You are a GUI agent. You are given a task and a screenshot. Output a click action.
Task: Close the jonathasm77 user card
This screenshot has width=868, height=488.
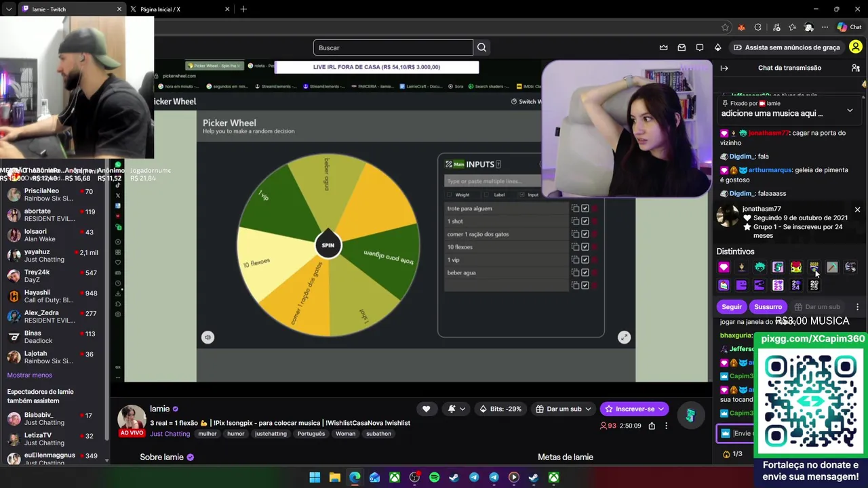(857, 210)
